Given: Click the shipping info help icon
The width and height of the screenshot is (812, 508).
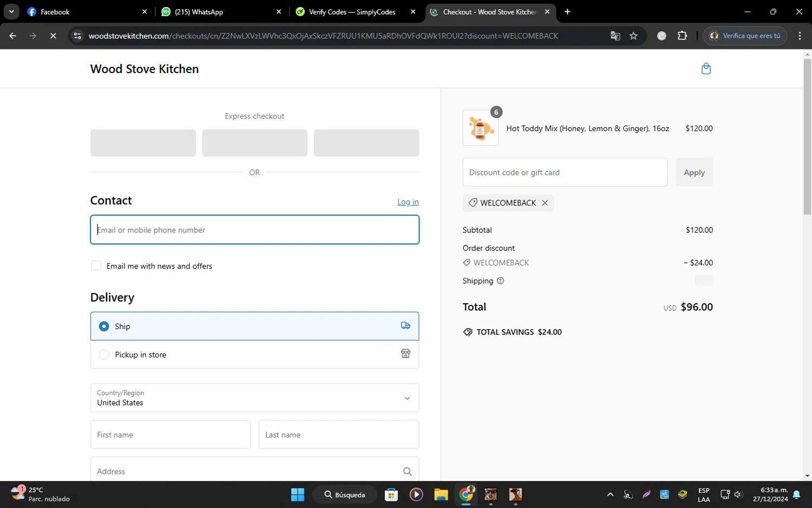Looking at the screenshot, I should coord(500,281).
